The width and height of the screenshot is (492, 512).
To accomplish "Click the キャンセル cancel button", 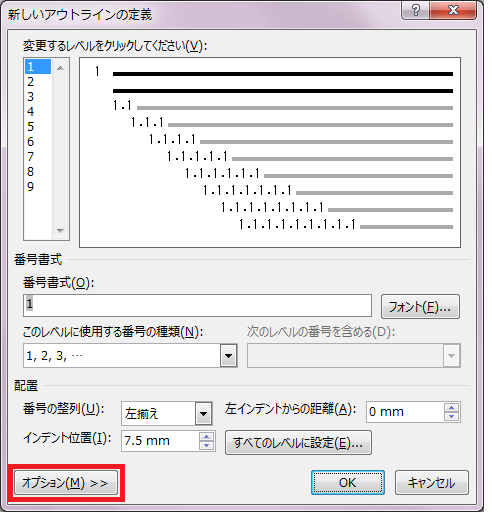I will (432, 483).
